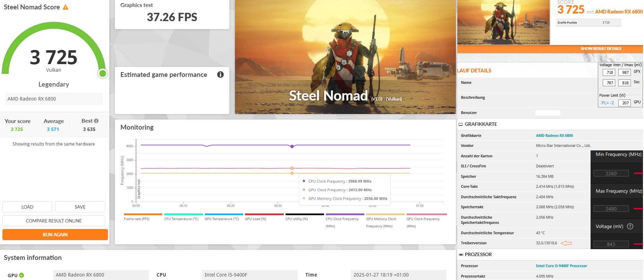Click the GPU Power Limit field 207

(x=624, y=103)
